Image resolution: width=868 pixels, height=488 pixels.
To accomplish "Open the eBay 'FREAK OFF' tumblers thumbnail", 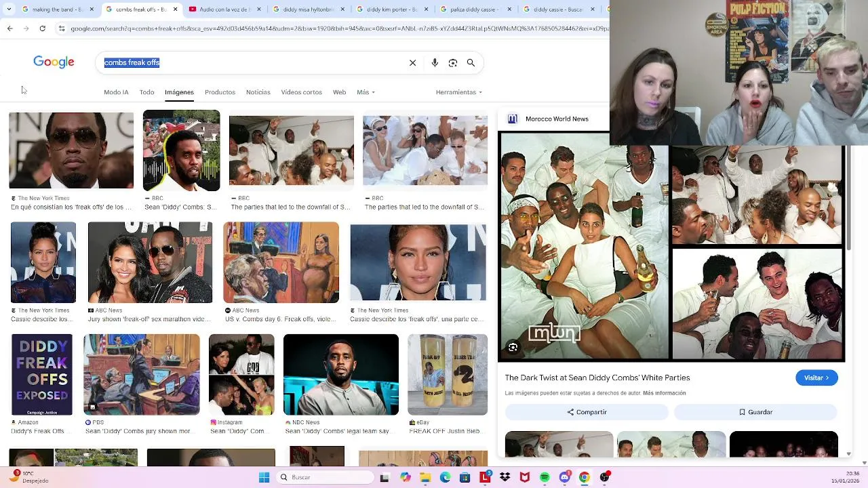I will [x=448, y=375].
